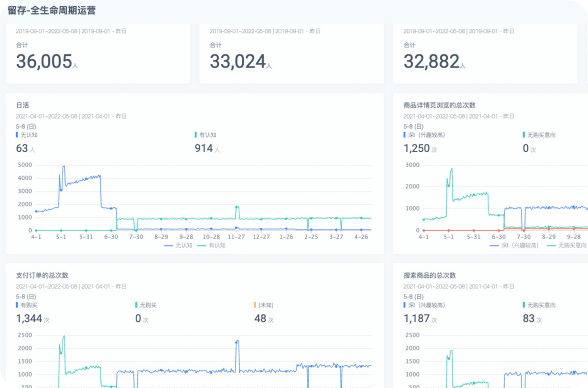Open the 支付订单的总次数 chart title
The width and height of the screenshot is (588, 388).
(42, 275)
